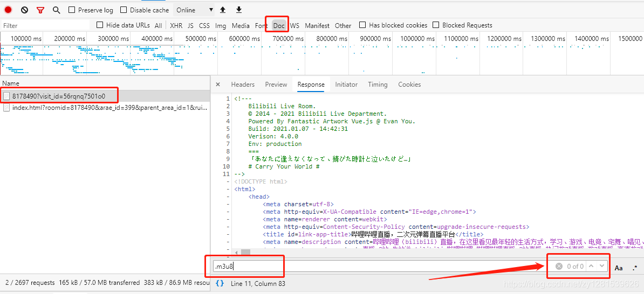644x294 pixels.
Task: Filter requests by WS
Action: click(295, 25)
